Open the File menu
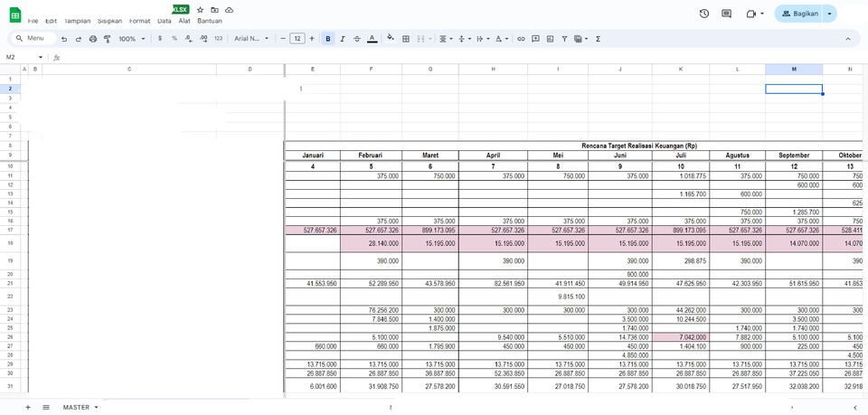Image resolution: width=868 pixels, height=415 pixels. 33,21
